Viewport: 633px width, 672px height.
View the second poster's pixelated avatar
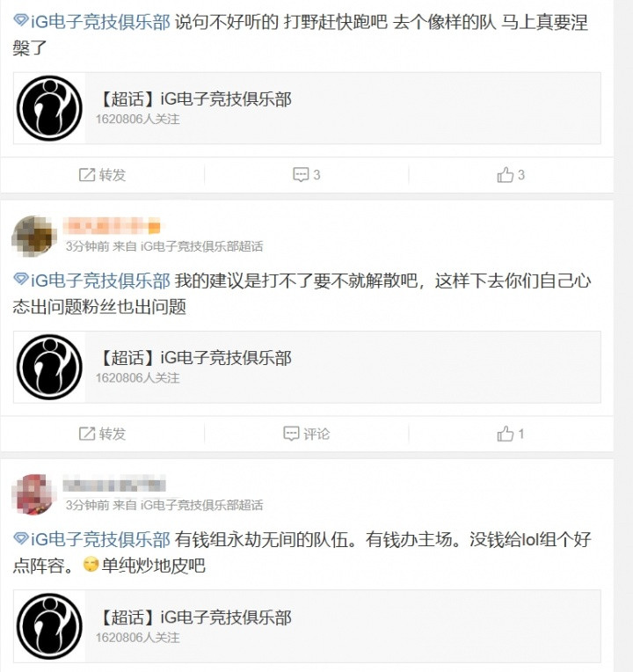[34, 236]
